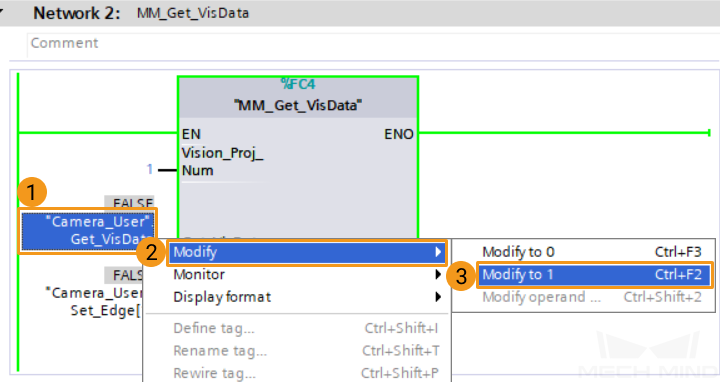
Task: Click Rename tag menu entry
Action: 307,351
